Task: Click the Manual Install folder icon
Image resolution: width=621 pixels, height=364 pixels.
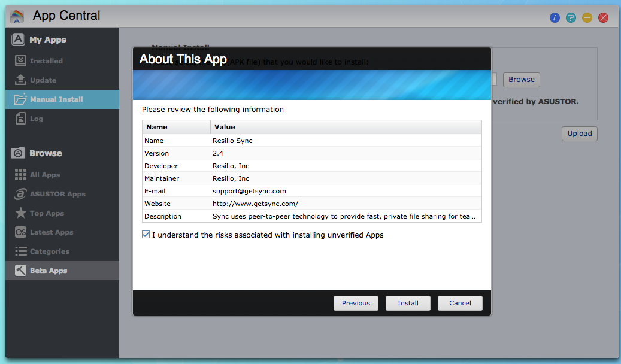Action: 20,99
